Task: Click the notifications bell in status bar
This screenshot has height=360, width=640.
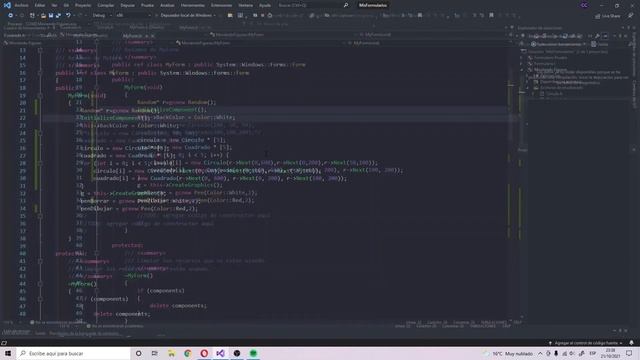Action: pyautogui.click(x=631, y=343)
